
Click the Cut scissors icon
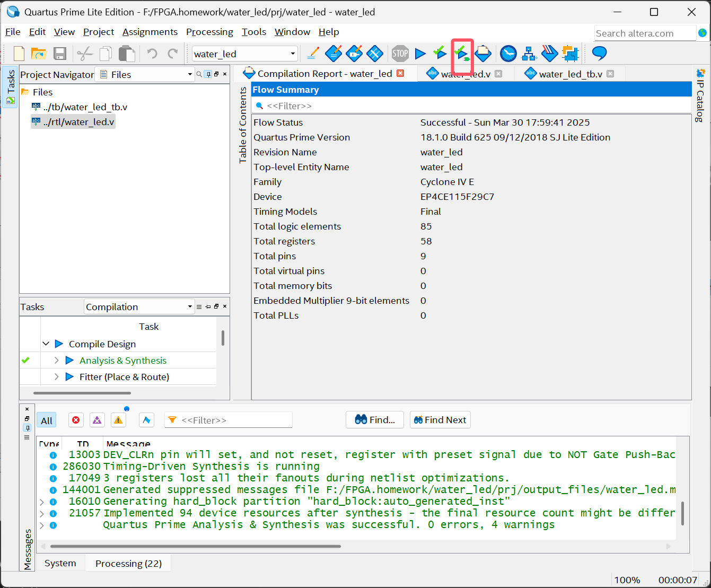coord(85,54)
